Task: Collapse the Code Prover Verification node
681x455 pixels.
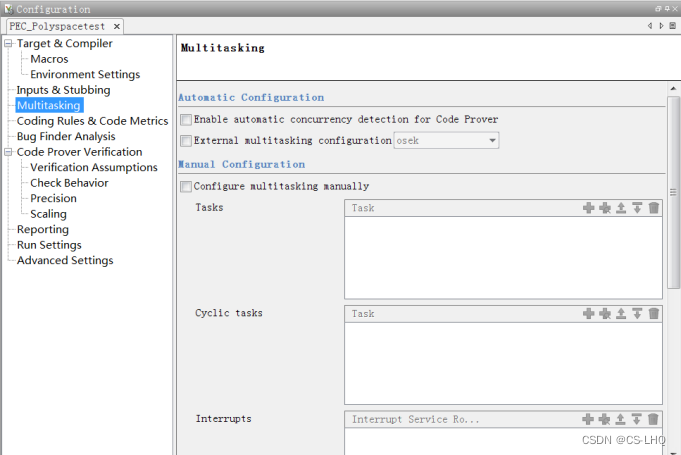Action: click(x=8, y=152)
